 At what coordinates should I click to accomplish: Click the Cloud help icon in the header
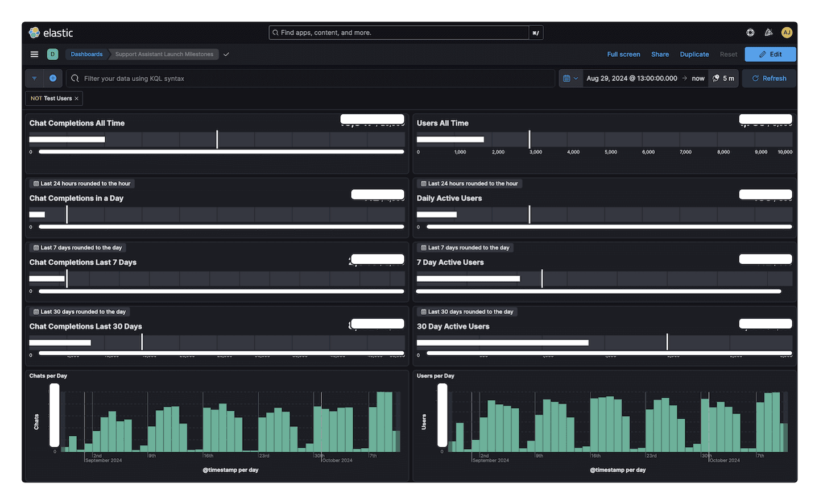coord(750,32)
